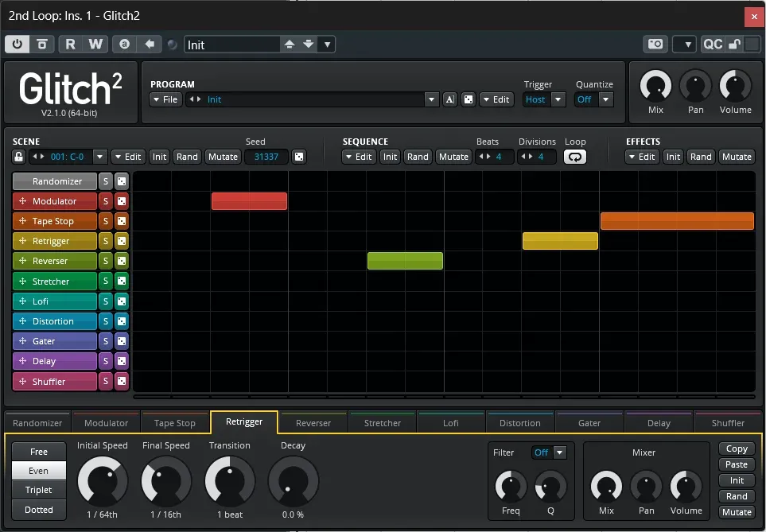766x532 pixels.
Task: Open the Quantize dropdown
Action: pos(606,99)
